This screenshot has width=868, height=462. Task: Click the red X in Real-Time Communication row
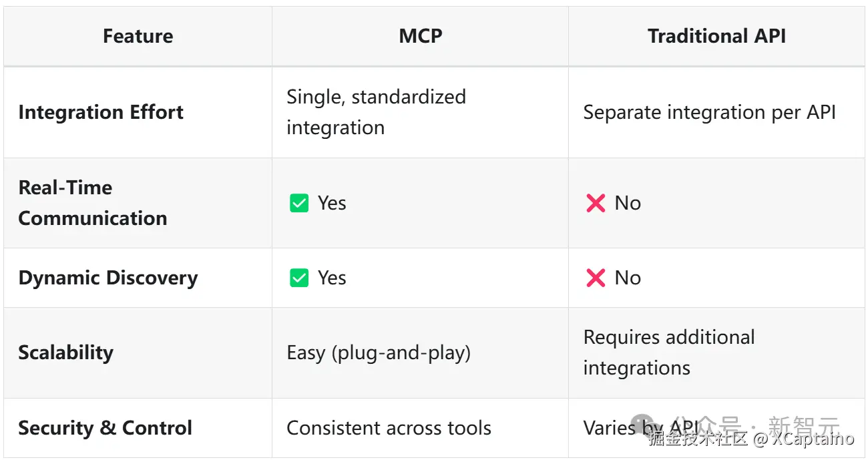pos(595,203)
